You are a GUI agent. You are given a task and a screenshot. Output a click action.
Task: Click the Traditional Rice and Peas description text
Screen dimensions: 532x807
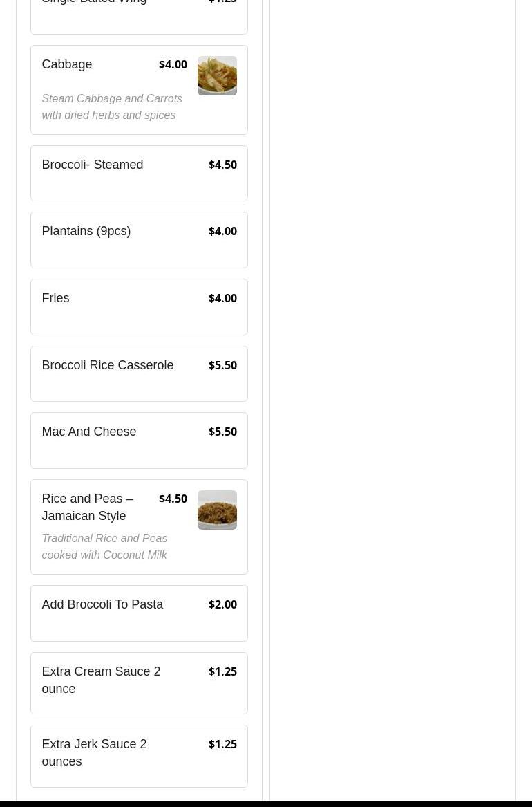(x=104, y=546)
